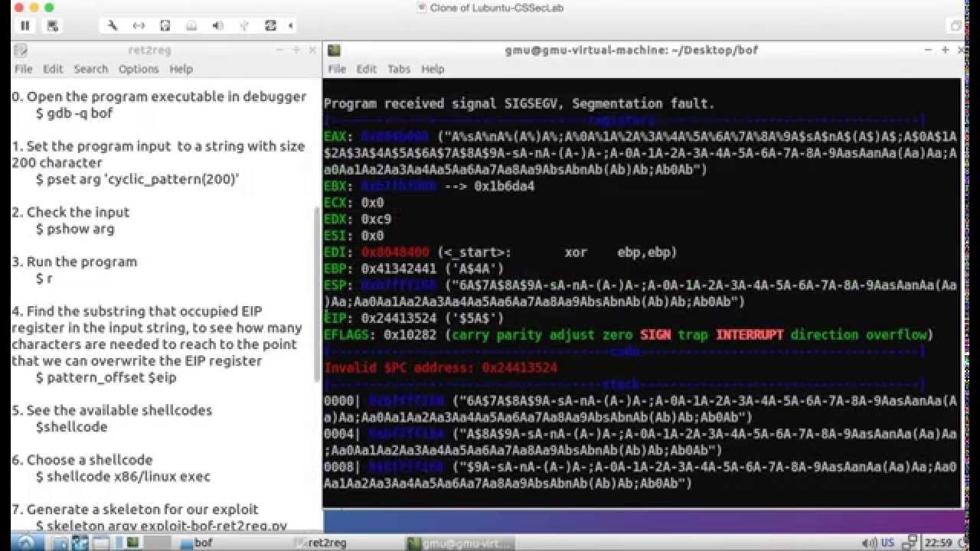Click the volume tray icon

pos(871,543)
